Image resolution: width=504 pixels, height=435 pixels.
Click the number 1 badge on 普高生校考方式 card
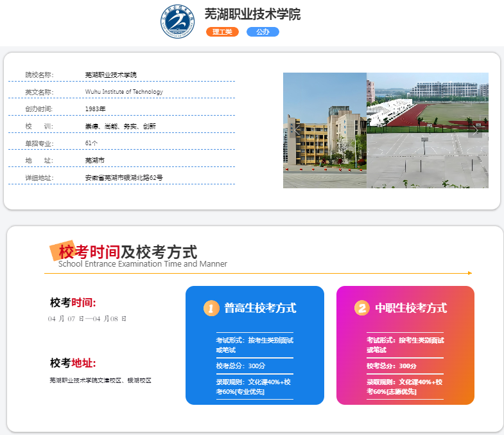coord(211,308)
